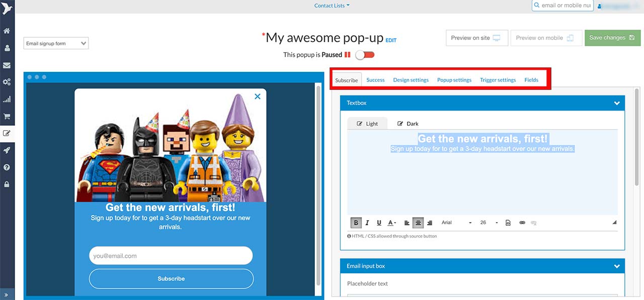Open the Fields tab

[x=531, y=80]
